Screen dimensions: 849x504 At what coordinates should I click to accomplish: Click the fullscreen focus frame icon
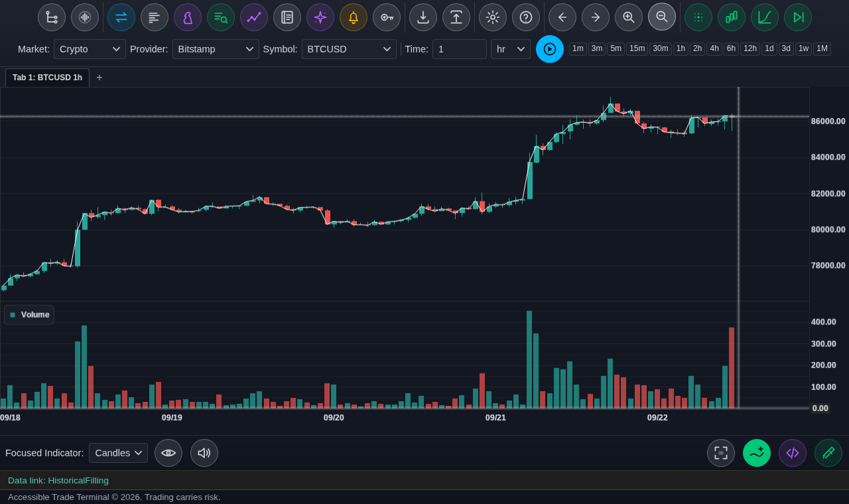click(721, 453)
